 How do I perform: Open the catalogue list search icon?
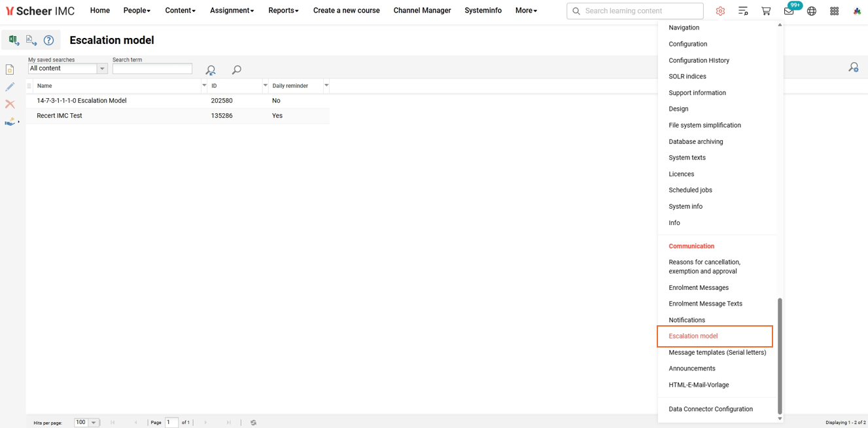[743, 10]
